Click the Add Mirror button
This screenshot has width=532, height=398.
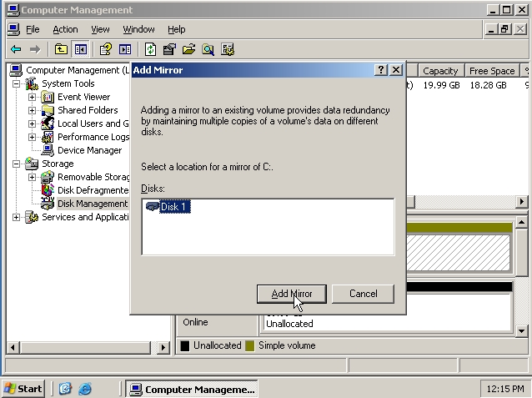tap(292, 294)
